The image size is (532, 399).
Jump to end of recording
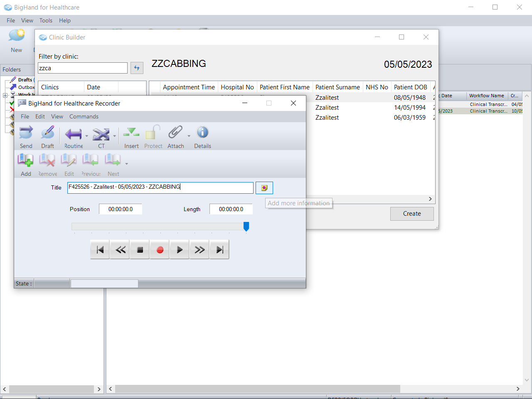point(219,250)
